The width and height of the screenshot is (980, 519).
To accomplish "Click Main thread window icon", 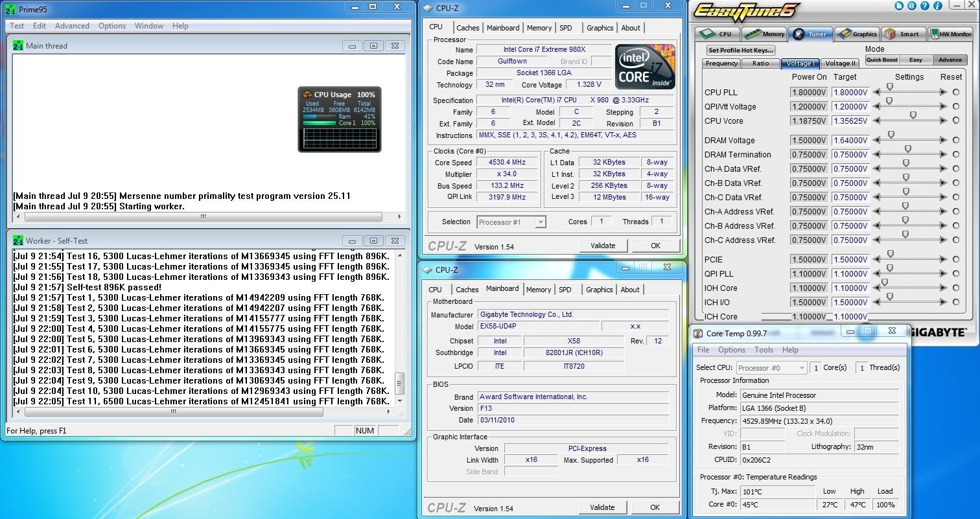I will click(x=18, y=45).
